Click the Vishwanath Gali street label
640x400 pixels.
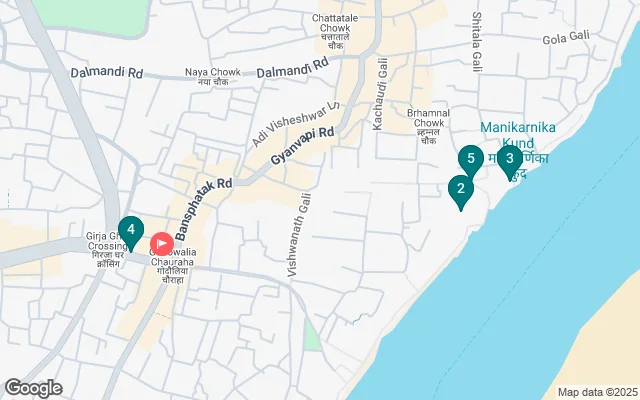point(300,235)
